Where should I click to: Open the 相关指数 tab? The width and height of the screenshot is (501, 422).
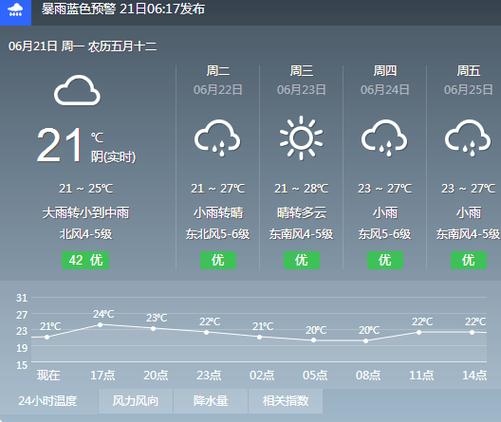286,401
